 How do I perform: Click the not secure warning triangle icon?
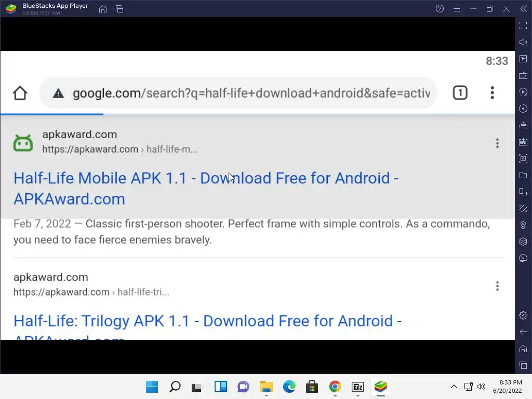(x=58, y=94)
